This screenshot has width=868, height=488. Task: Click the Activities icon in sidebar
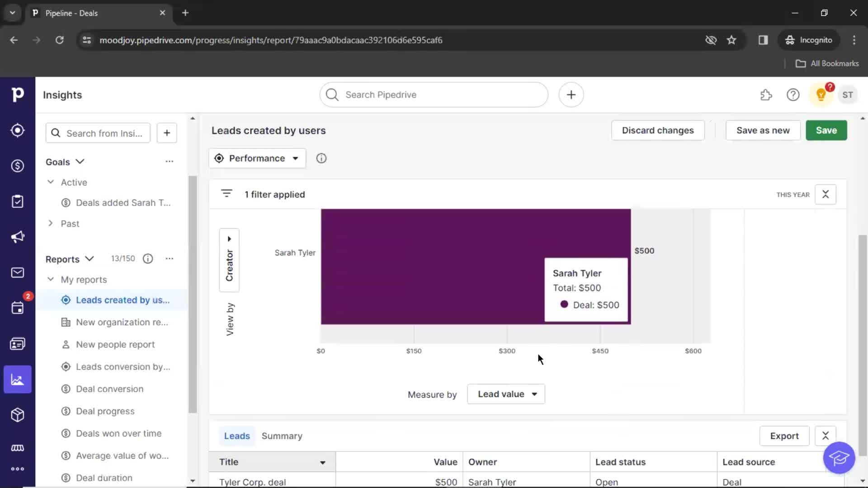point(17,307)
